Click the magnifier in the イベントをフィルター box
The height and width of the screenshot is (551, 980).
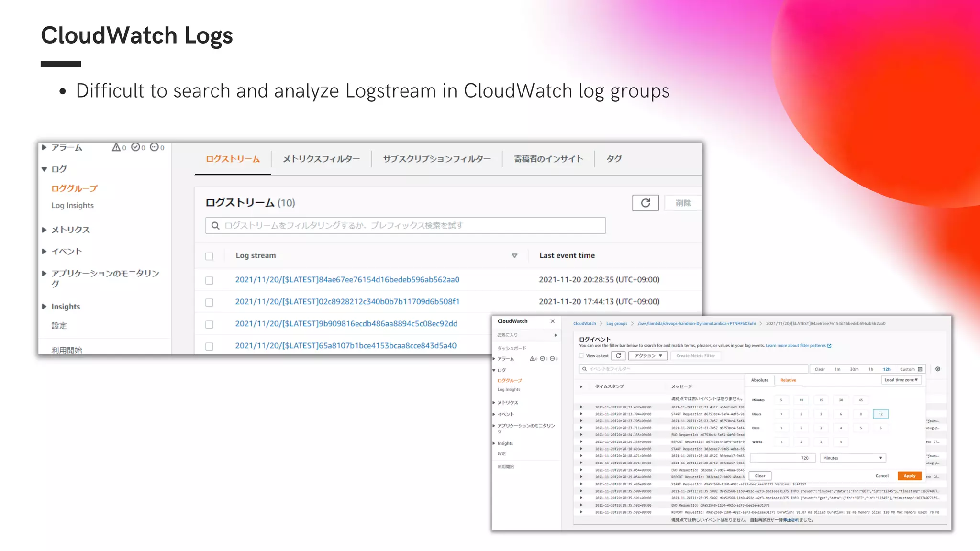(584, 369)
